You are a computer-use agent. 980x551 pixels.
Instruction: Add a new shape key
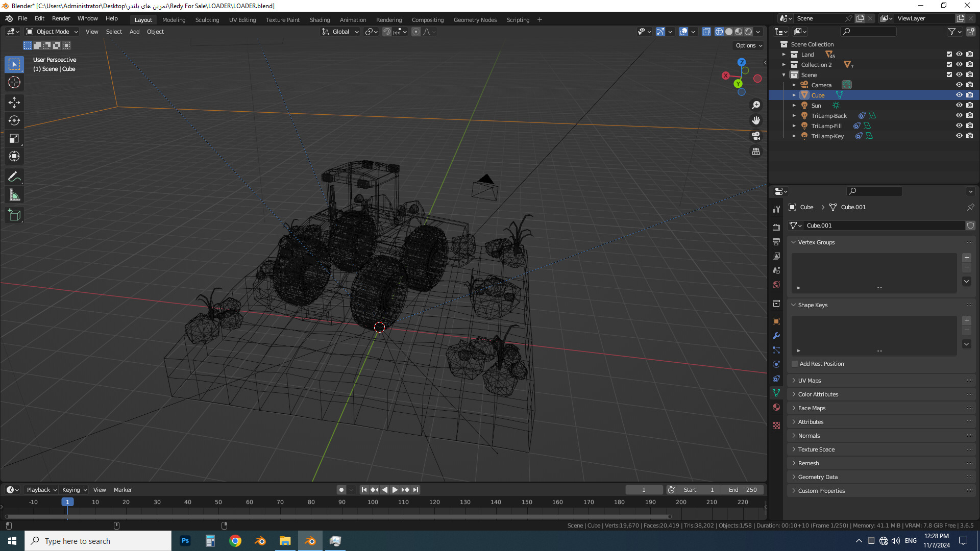click(967, 320)
